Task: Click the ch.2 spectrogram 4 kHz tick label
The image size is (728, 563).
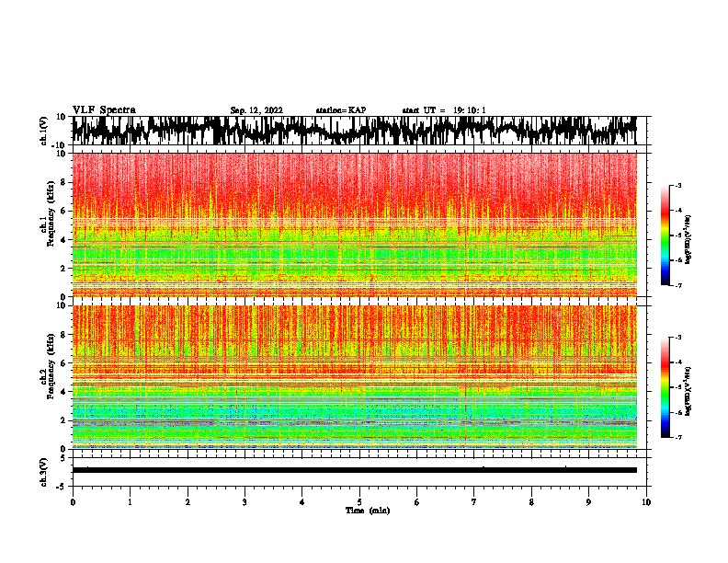Action: click(x=63, y=392)
